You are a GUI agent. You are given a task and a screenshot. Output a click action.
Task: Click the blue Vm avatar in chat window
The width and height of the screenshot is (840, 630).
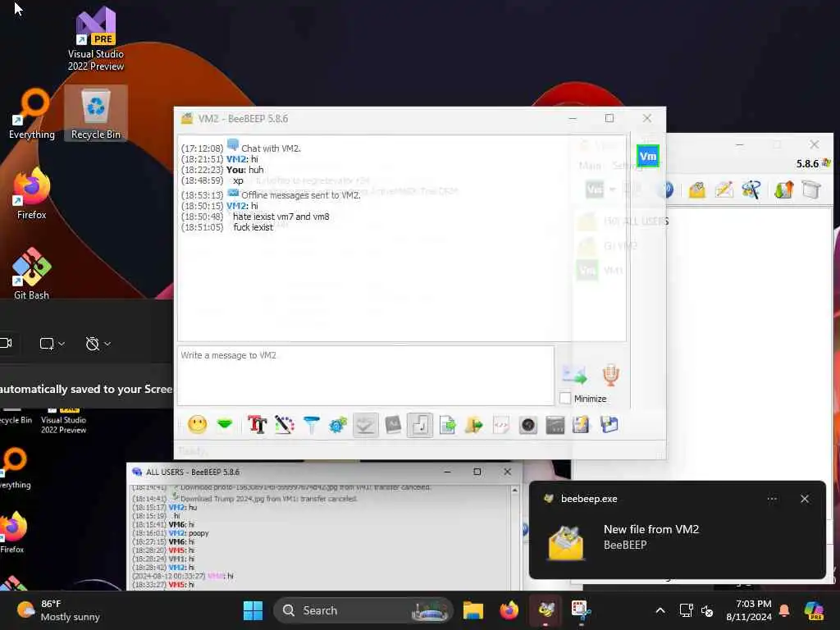click(648, 157)
